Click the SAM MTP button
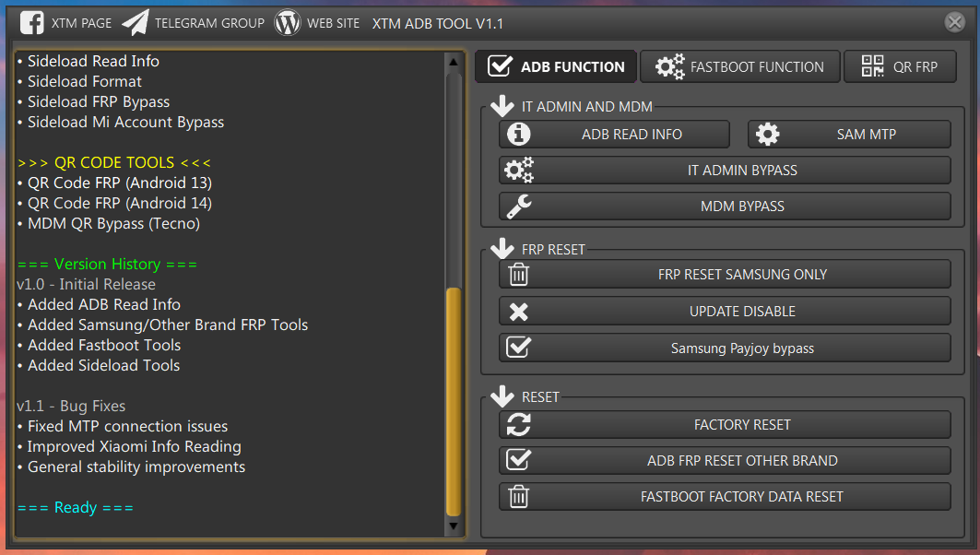 click(849, 134)
